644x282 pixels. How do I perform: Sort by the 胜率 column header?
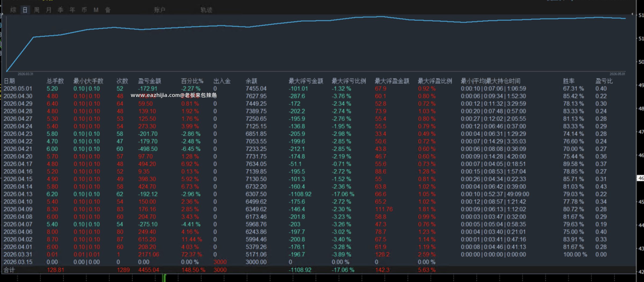(569, 81)
